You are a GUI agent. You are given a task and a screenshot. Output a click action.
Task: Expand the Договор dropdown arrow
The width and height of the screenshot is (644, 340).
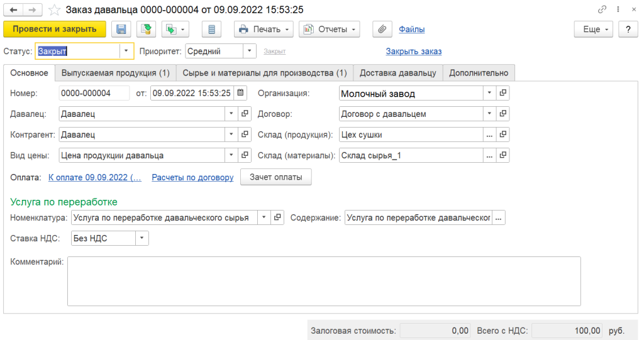tap(489, 114)
